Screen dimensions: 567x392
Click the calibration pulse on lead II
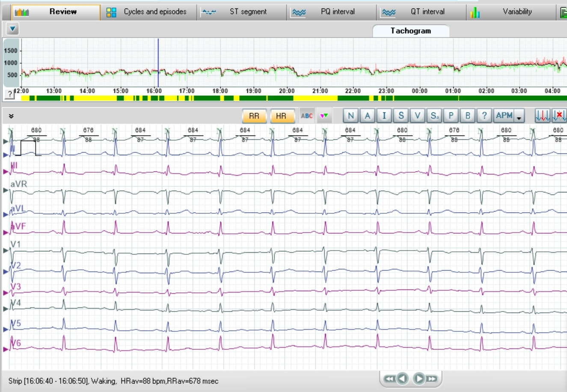coord(27,148)
